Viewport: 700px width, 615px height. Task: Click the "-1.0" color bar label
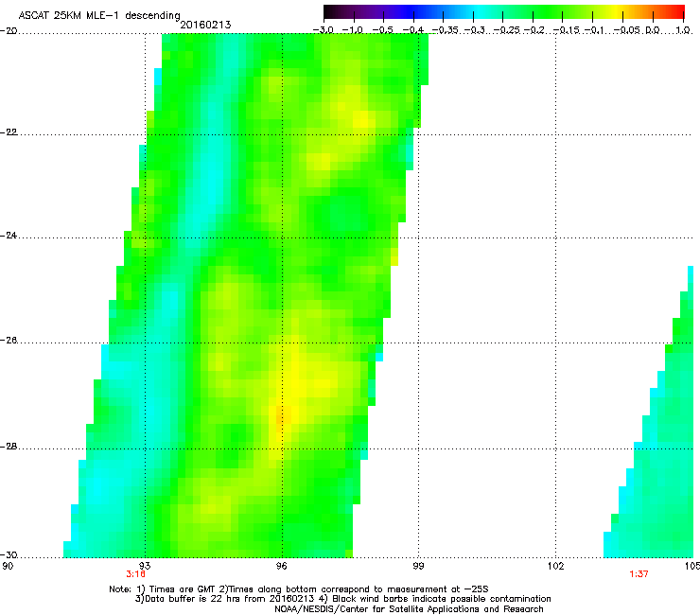(x=353, y=30)
